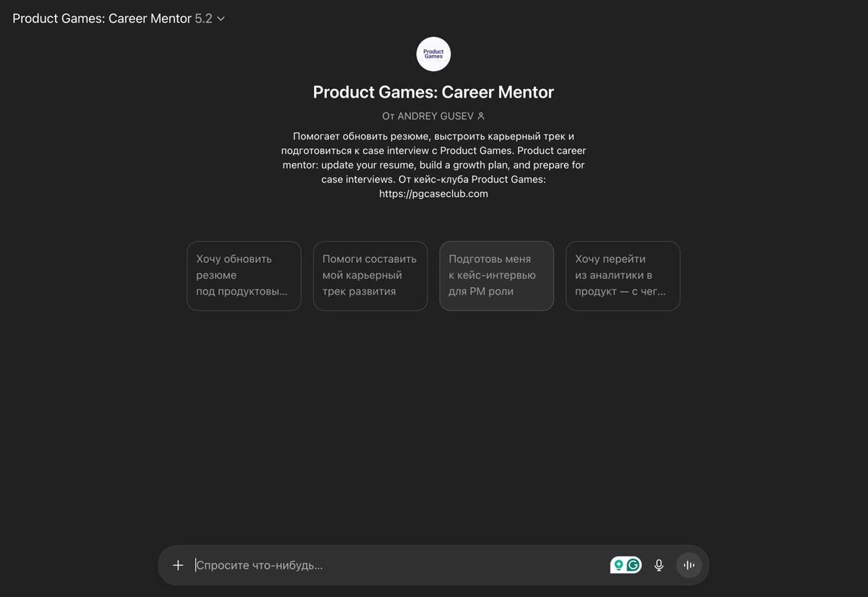Viewport: 868px width, 597px height.
Task: Click the large Product Games: Career Mentor heading
Action: 433,92
